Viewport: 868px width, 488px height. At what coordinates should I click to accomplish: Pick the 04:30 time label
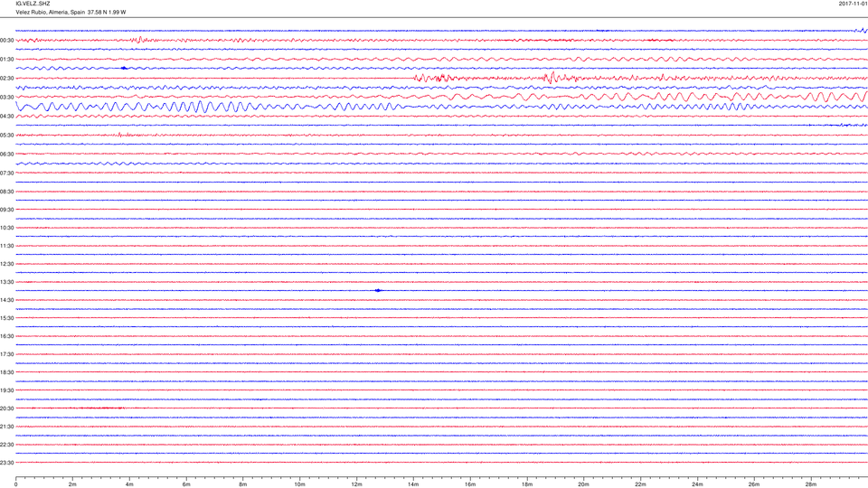(7, 117)
